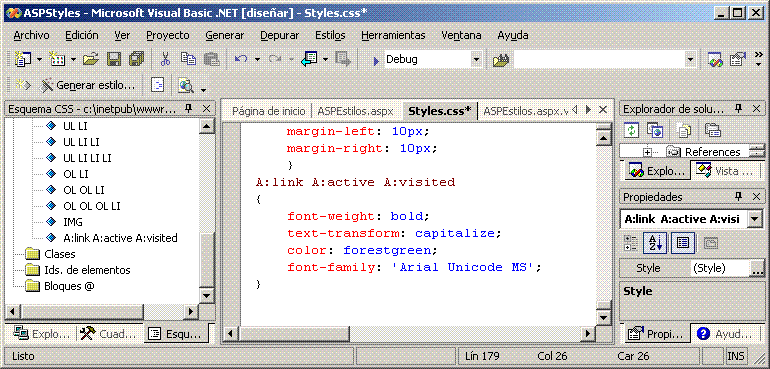Click the CSS outline horizontal scrollbar right arrow
770x369 pixels.
190,312
